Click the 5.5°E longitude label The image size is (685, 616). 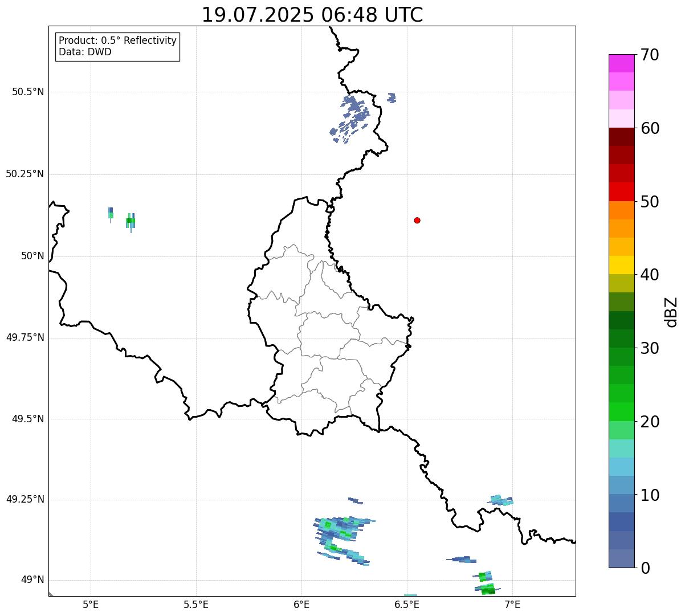196,604
